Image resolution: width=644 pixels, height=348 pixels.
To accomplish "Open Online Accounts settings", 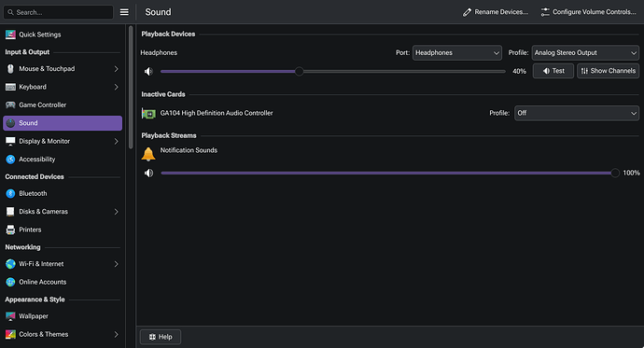I will pyautogui.click(x=63, y=282).
